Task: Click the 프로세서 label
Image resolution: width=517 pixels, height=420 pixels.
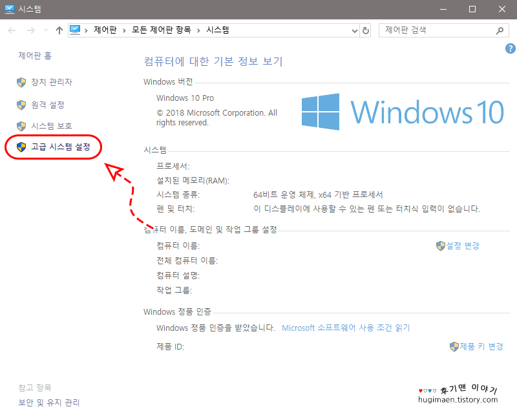Action: [173, 166]
